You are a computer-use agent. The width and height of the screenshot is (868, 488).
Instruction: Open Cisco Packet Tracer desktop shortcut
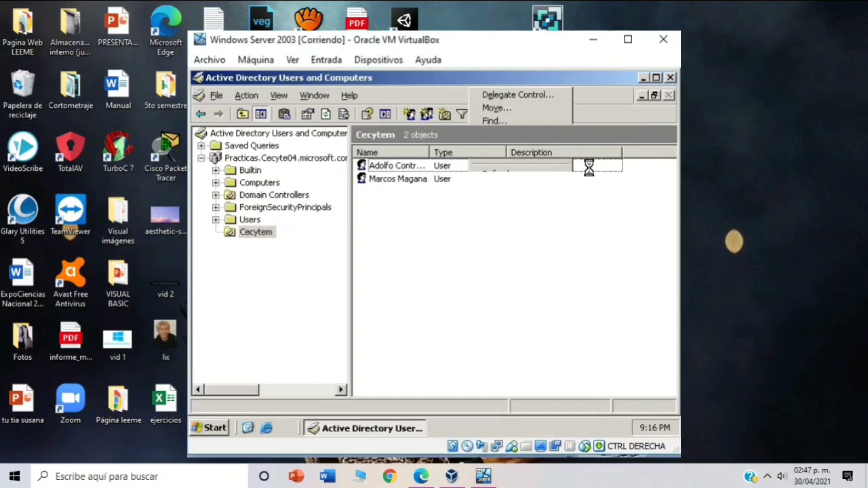165,157
